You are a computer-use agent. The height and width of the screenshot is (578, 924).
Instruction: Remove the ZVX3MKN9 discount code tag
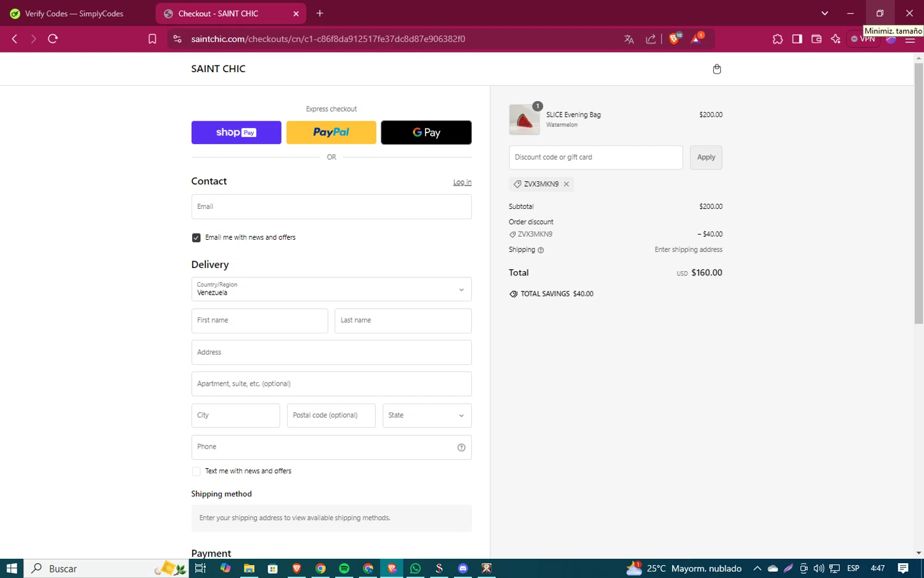[x=567, y=184]
